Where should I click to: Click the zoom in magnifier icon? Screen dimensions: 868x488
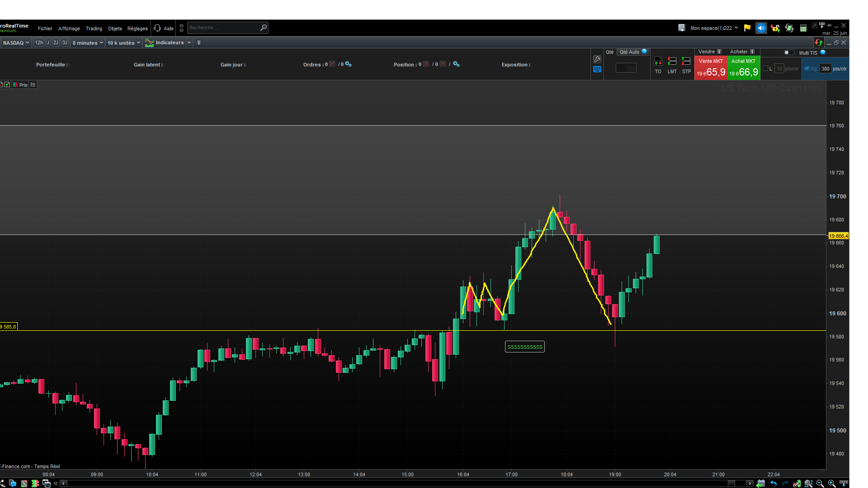(x=832, y=483)
